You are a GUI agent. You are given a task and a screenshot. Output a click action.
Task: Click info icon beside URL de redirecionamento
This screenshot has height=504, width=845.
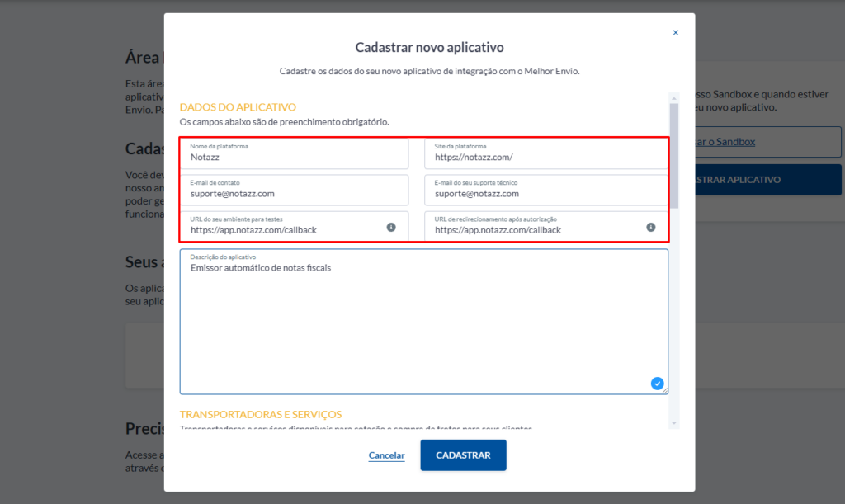651,227
